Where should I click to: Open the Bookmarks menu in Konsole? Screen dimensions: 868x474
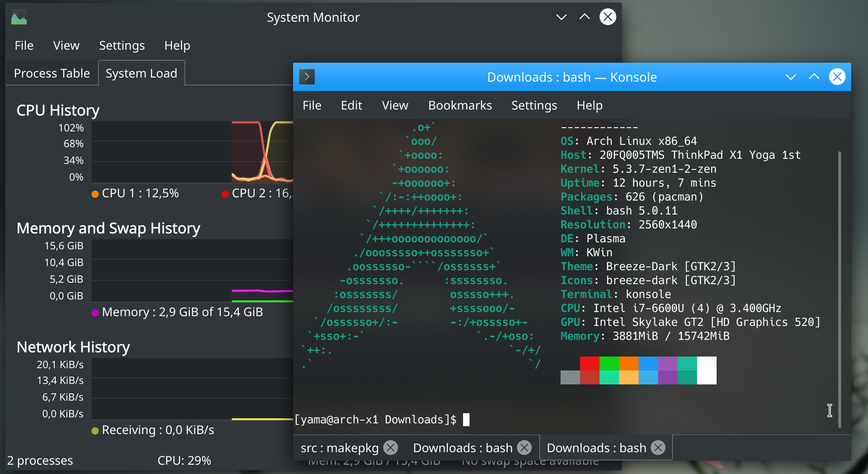pos(460,105)
